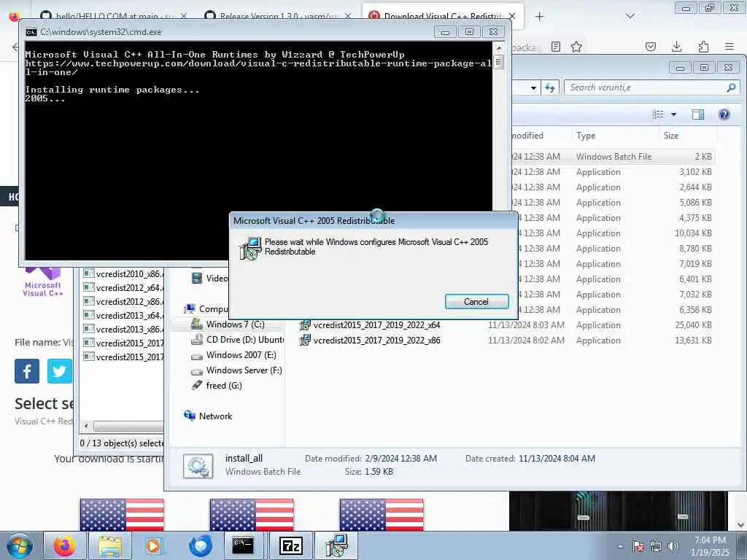Select the Windows Batch File row

coord(614,157)
